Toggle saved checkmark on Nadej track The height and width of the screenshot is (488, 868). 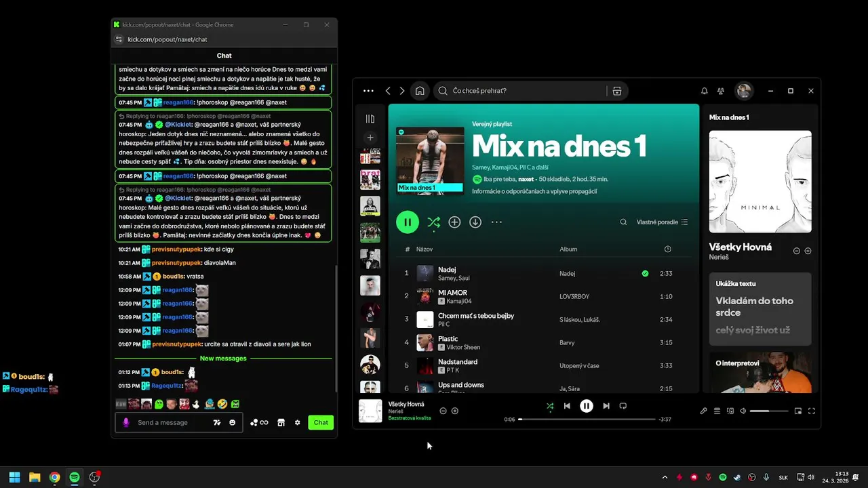point(645,273)
